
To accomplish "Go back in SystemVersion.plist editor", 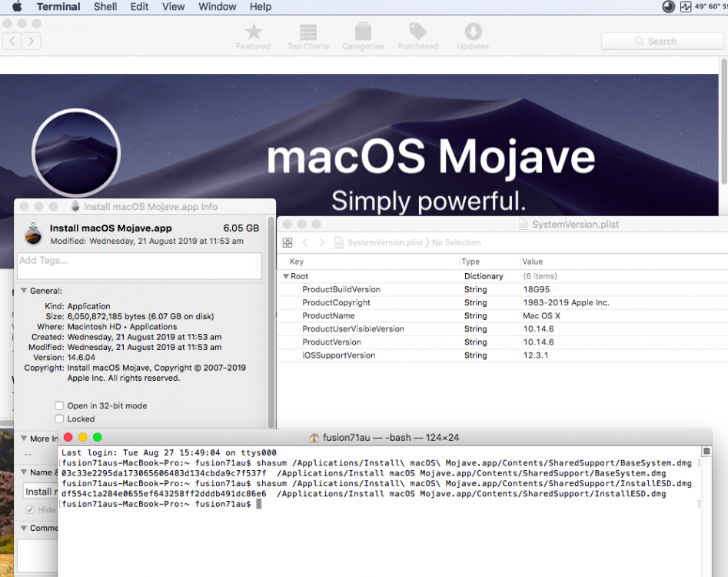I will (305, 242).
